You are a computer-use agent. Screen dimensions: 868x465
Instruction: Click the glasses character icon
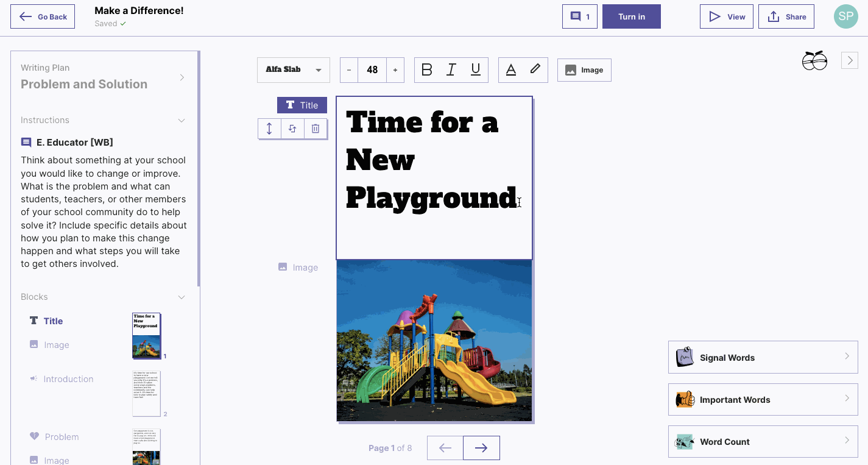pos(814,61)
